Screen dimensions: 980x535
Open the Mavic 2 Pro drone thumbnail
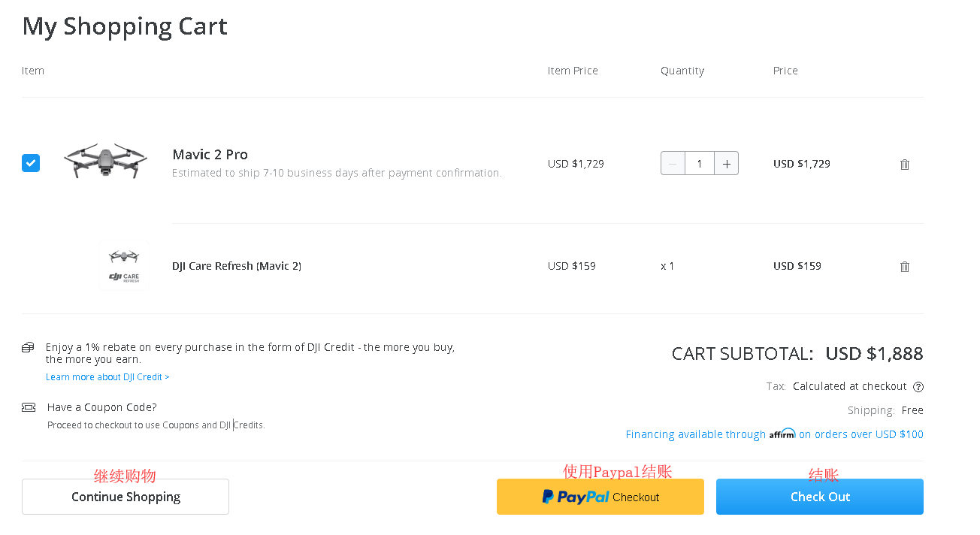click(105, 161)
